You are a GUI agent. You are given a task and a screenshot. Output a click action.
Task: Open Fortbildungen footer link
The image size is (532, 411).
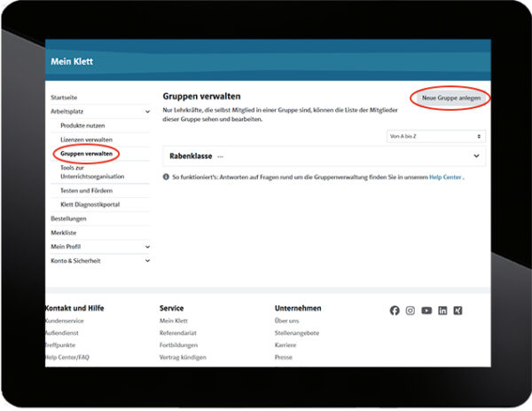(178, 345)
